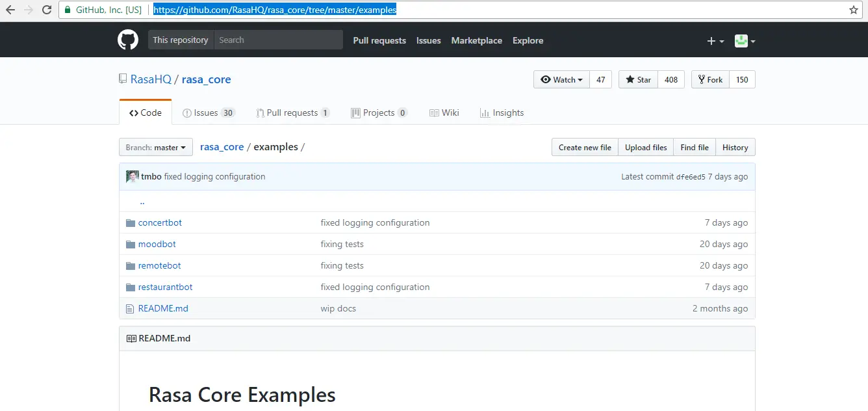Screen dimensions: 868x411
Task: Open commit History button
Action: (735, 147)
